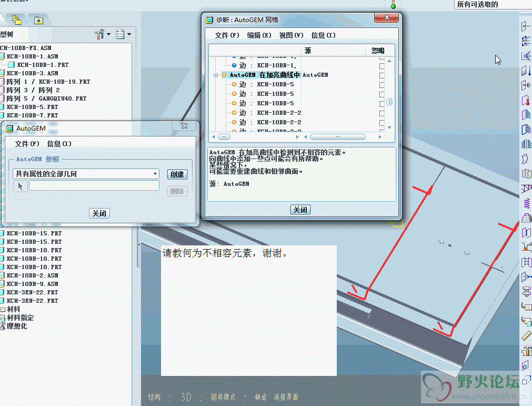Select the shell pair tool

tap(526, 173)
